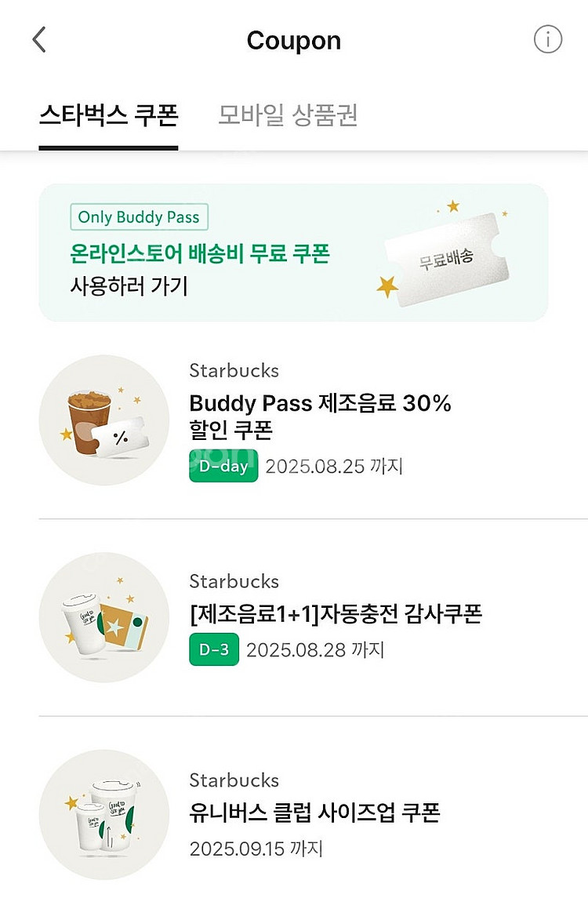The height and width of the screenshot is (909, 588).
Task: Open the [제조음료1+1]자동충전 감사쿠폰 title
Action: pos(335,613)
